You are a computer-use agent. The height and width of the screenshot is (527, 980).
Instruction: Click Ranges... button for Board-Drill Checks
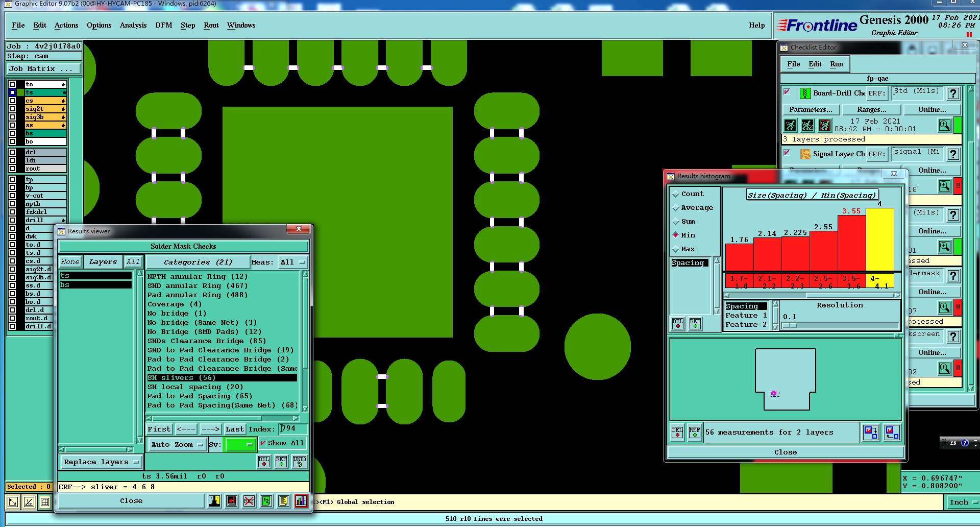(871, 110)
